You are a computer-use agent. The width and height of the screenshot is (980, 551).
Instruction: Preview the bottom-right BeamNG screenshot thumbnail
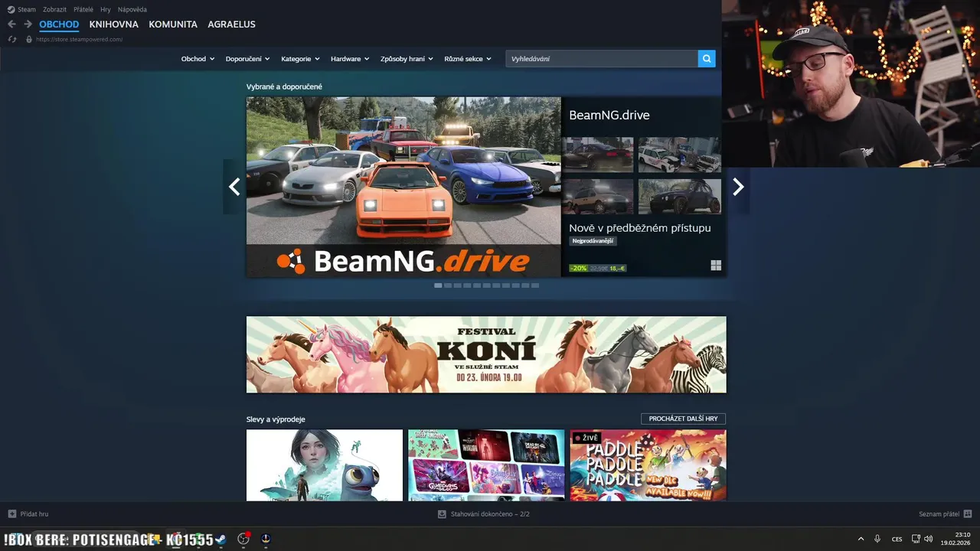tap(680, 197)
